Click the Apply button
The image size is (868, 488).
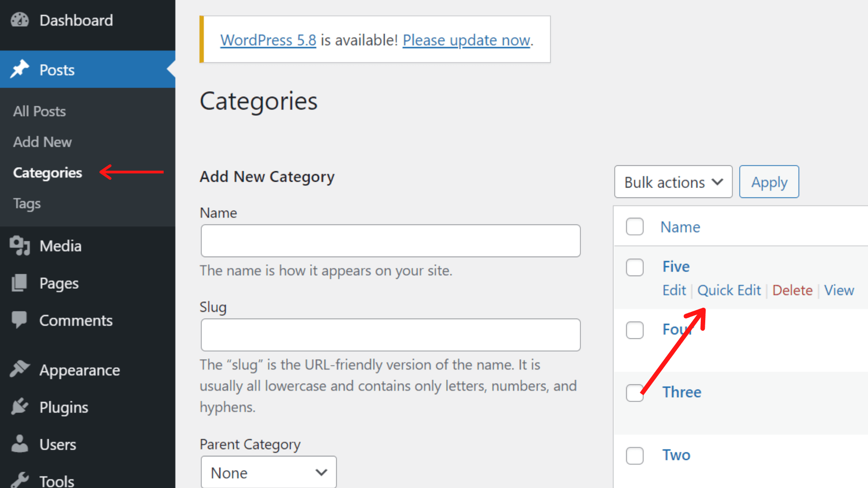[x=769, y=182]
